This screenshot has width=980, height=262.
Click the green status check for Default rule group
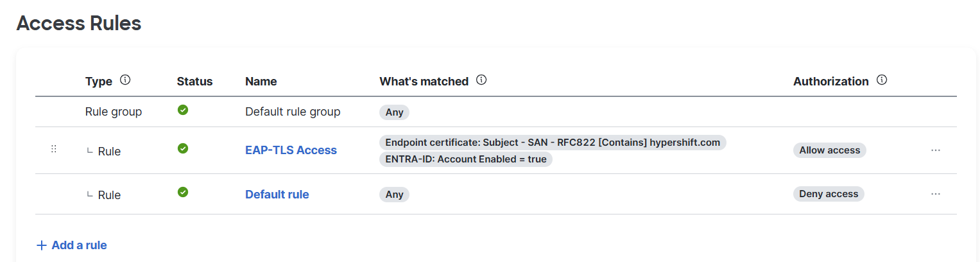pyautogui.click(x=183, y=110)
